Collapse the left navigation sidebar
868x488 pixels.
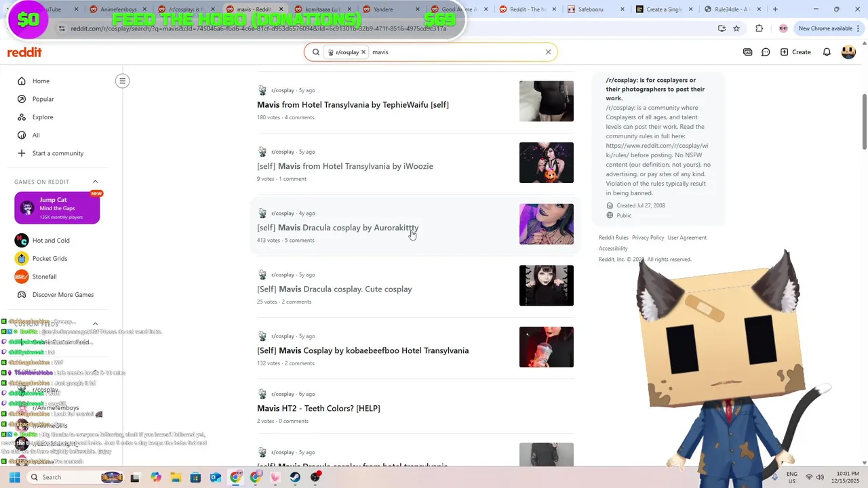pyautogui.click(x=122, y=81)
